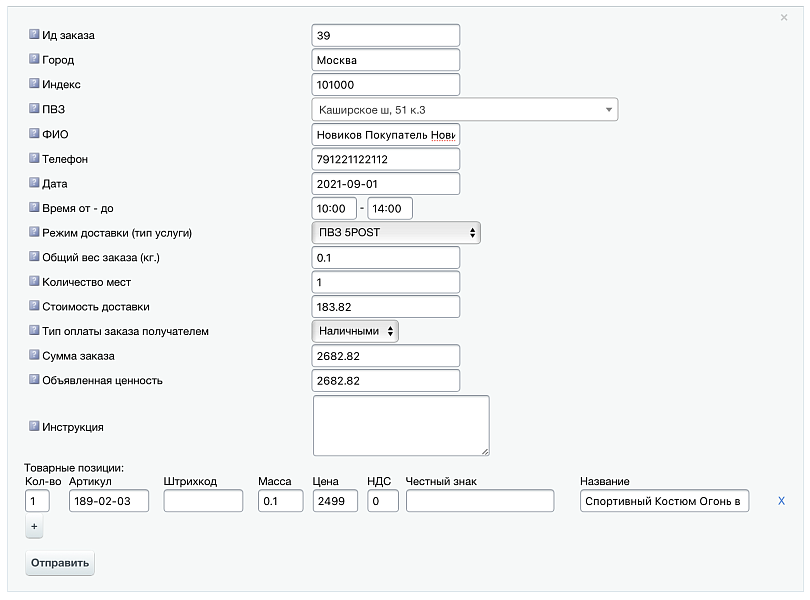
Task: Click help icon next to Объявленная ценность
Action: click(x=34, y=381)
